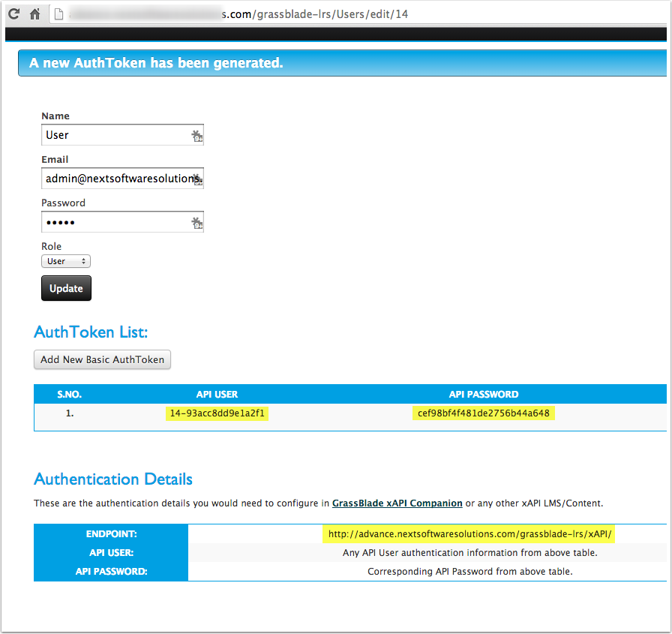
Task: Click Add New Basic AuthToken button
Action: coord(103,359)
